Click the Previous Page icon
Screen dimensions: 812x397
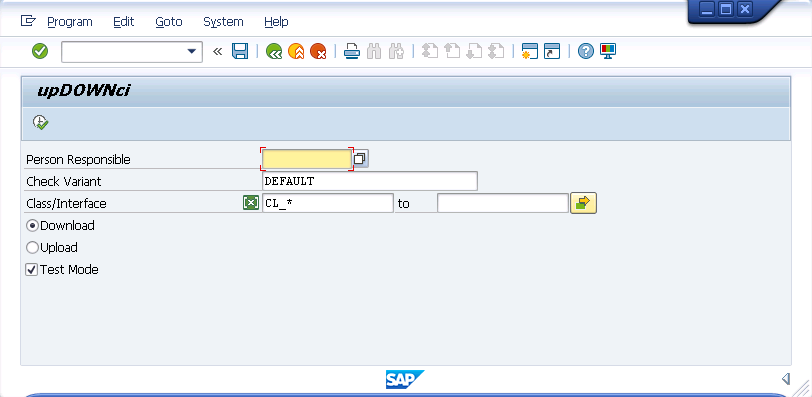click(x=452, y=51)
